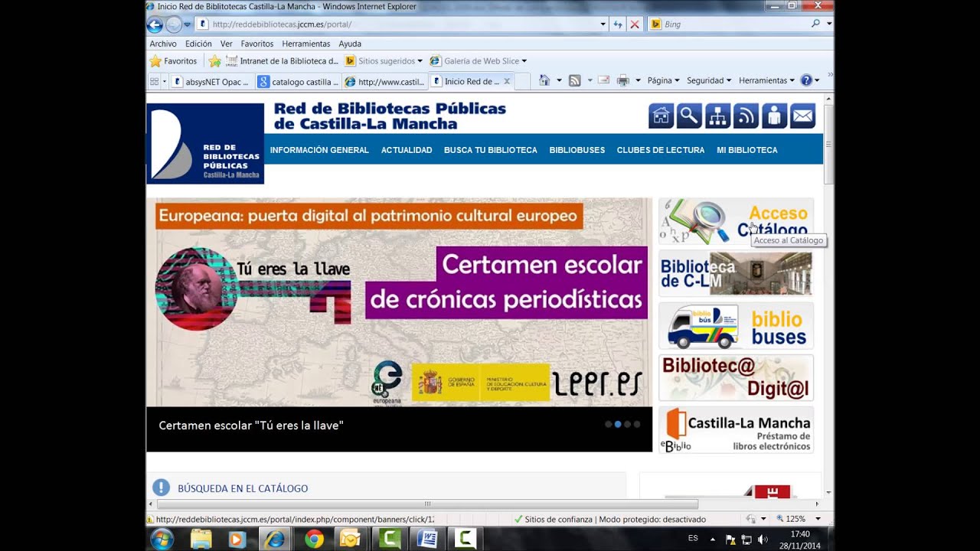The image size is (980, 551).
Task: Open BIBLIOBUSES navigation item
Action: pos(577,150)
